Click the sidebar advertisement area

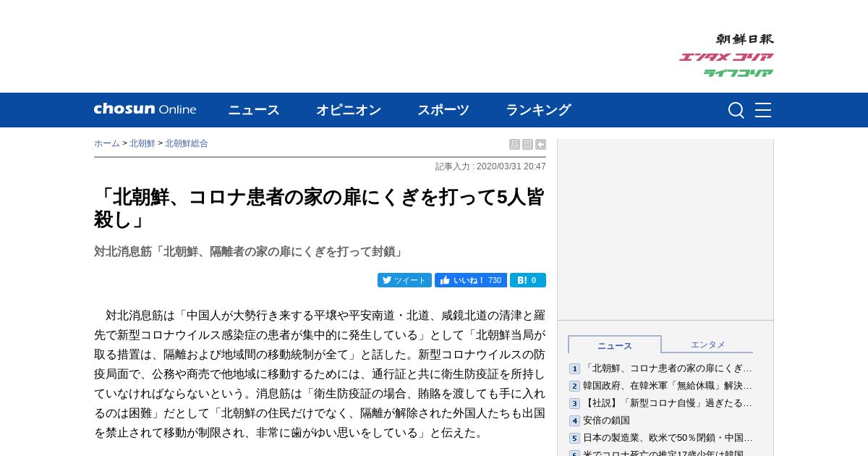665,229
